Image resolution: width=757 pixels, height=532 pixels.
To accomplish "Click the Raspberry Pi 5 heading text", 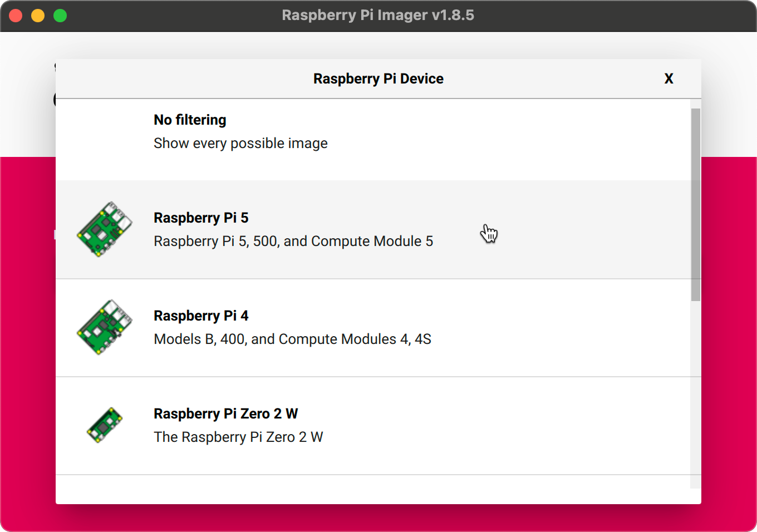I will [201, 218].
